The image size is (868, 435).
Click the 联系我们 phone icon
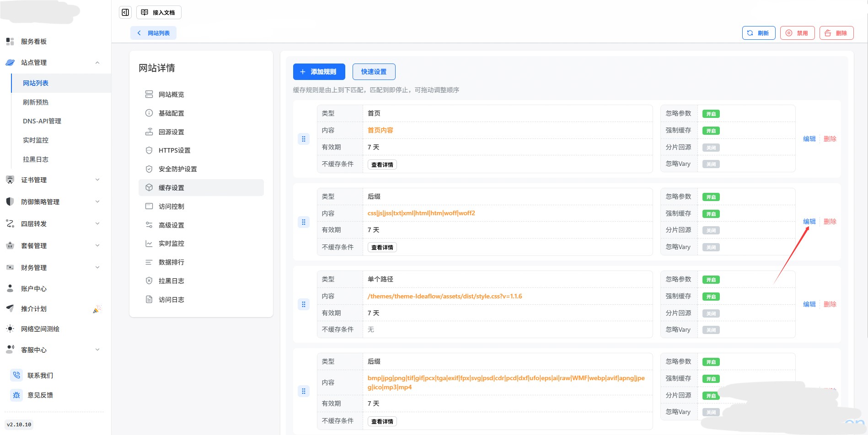16,375
